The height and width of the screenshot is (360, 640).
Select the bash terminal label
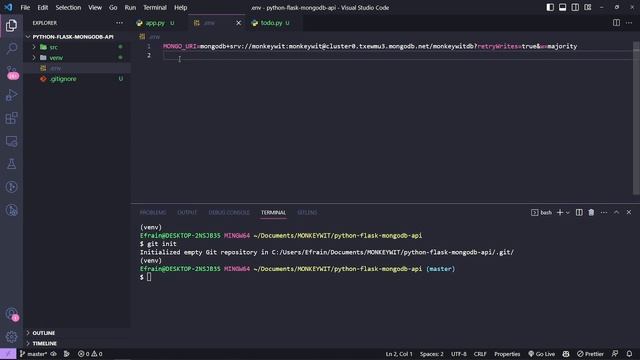click(541, 212)
